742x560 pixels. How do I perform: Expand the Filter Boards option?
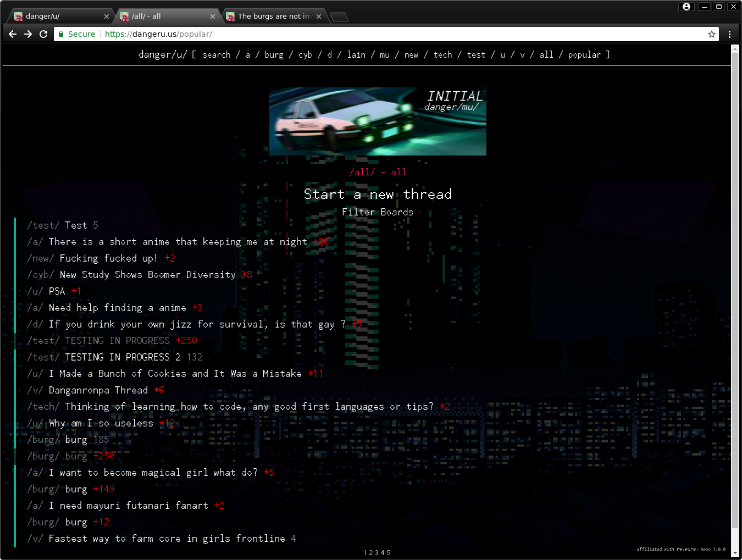(378, 212)
